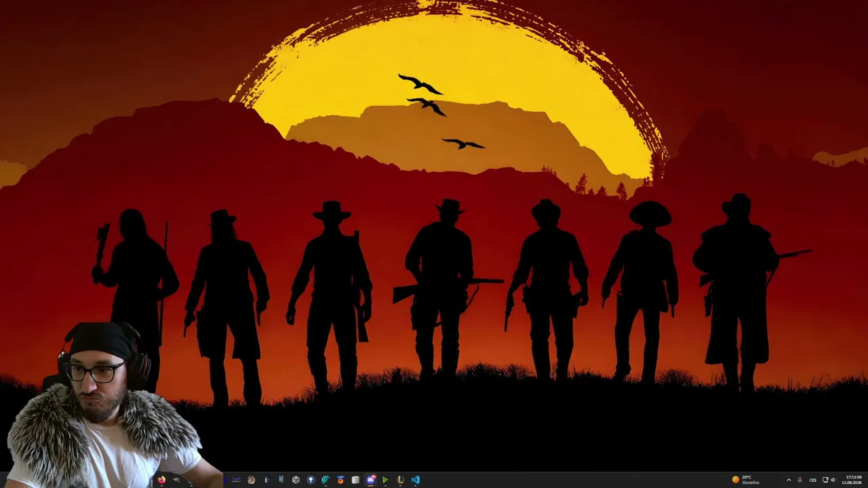Open League of Legends taskbar icon
Screen dimensions: 868x488
(400, 480)
